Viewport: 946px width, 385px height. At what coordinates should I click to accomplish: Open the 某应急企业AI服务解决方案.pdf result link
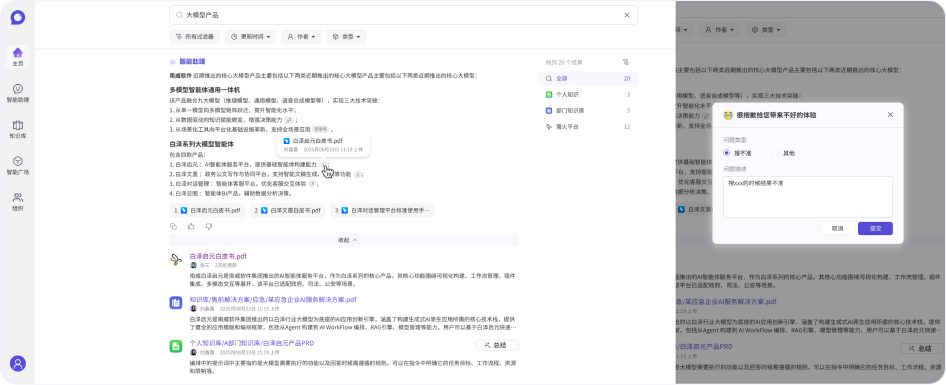[x=273, y=299]
